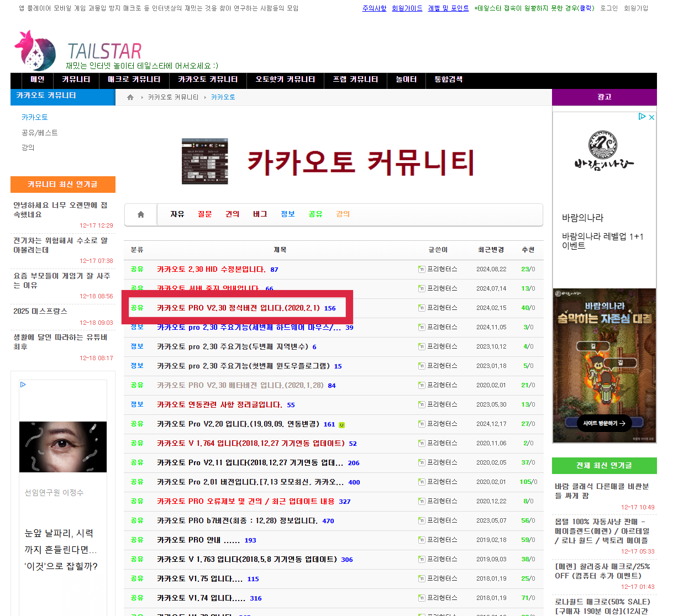Open popular post 안녕하세요 너무 오랜만에 접속했네요

click(x=61, y=210)
